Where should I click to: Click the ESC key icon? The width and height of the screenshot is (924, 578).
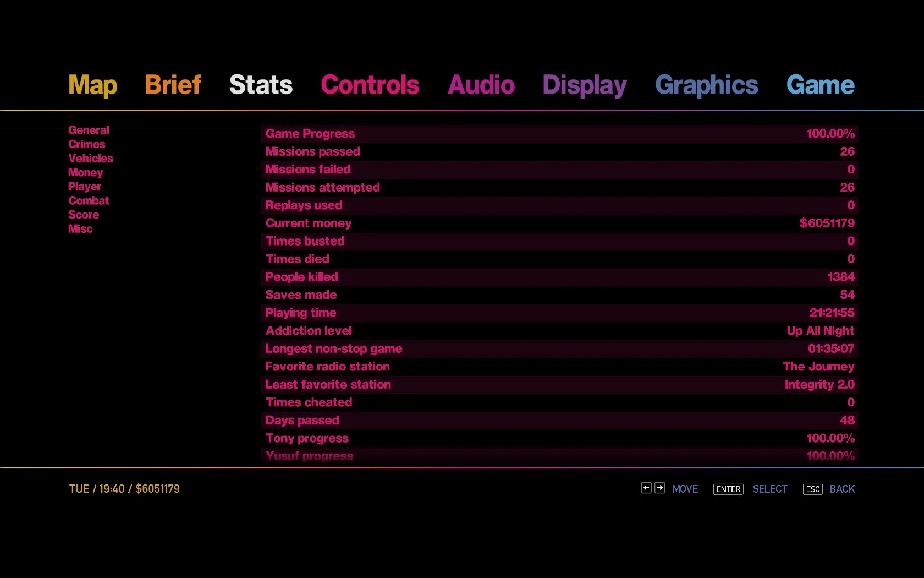[813, 489]
